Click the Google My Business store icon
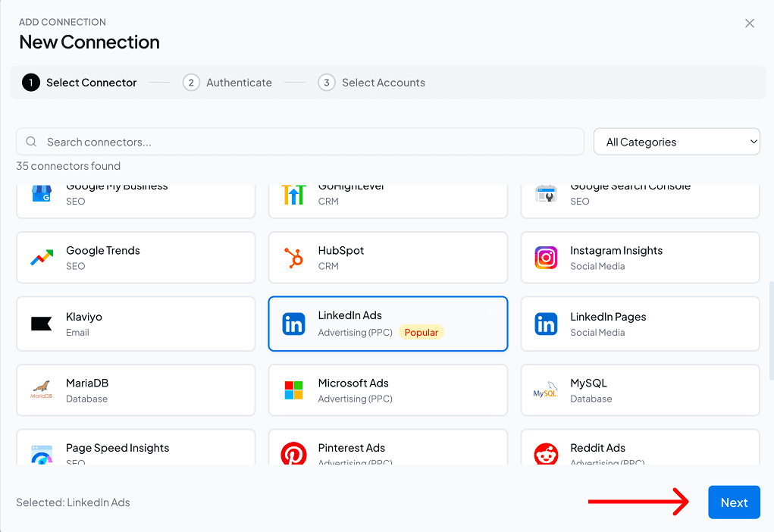This screenshot has width=774, height=532. 42,193
